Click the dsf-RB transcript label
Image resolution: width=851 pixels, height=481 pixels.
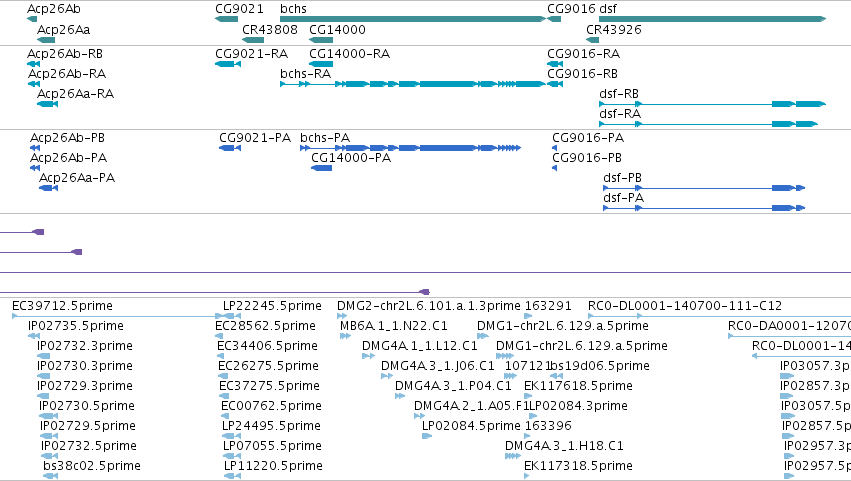click(619, 94)
